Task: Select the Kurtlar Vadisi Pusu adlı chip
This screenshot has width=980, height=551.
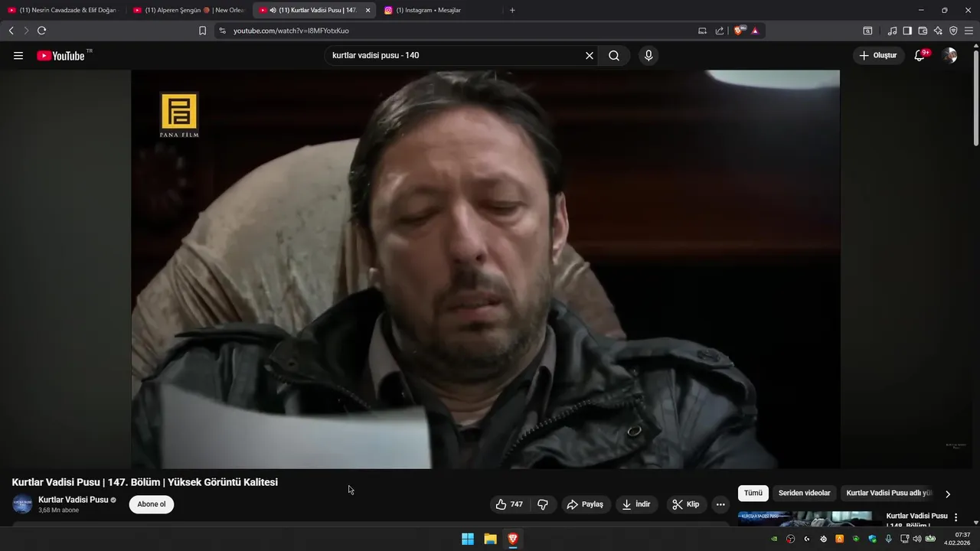Action: click(x=889, y=493)
